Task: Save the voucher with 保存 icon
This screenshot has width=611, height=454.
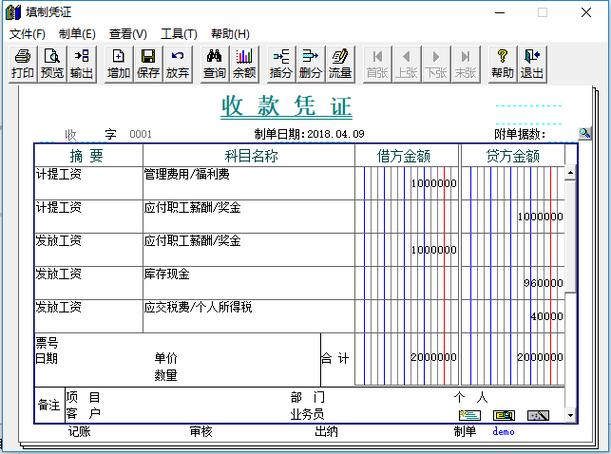Action: pos(148,64)
